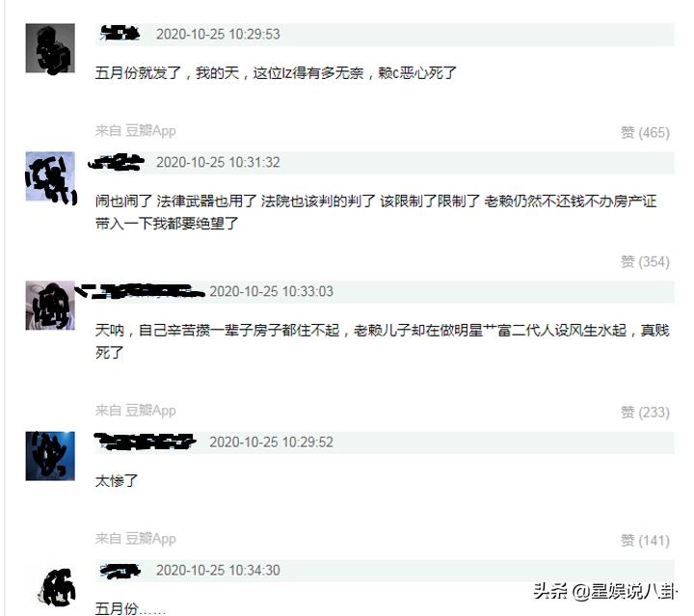The width and height of the screenshot is (694, 616).
Task: Click 来自 豆瓣App under the first comment
Action: [x=136, y=130]
